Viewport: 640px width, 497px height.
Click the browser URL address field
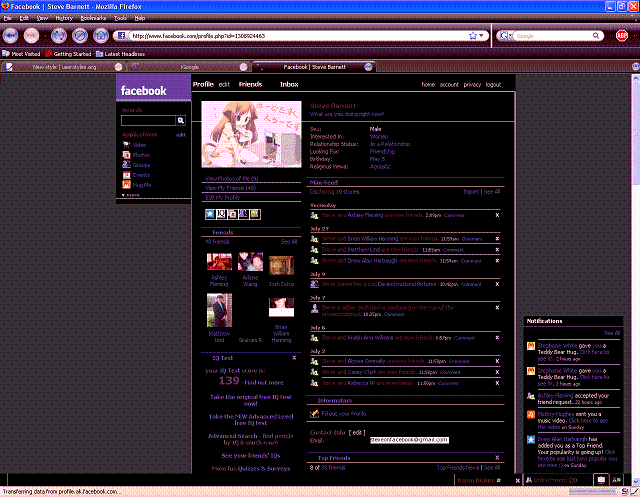coord(299,36)
